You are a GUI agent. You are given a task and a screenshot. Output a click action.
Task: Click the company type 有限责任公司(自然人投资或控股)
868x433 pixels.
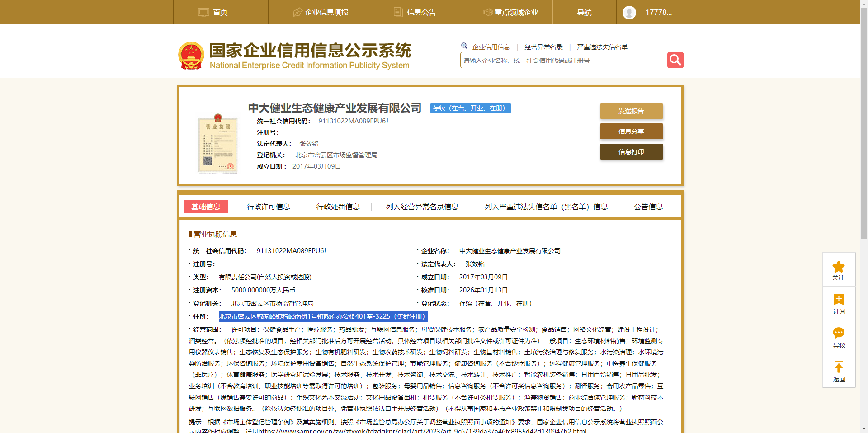(265, 277)
